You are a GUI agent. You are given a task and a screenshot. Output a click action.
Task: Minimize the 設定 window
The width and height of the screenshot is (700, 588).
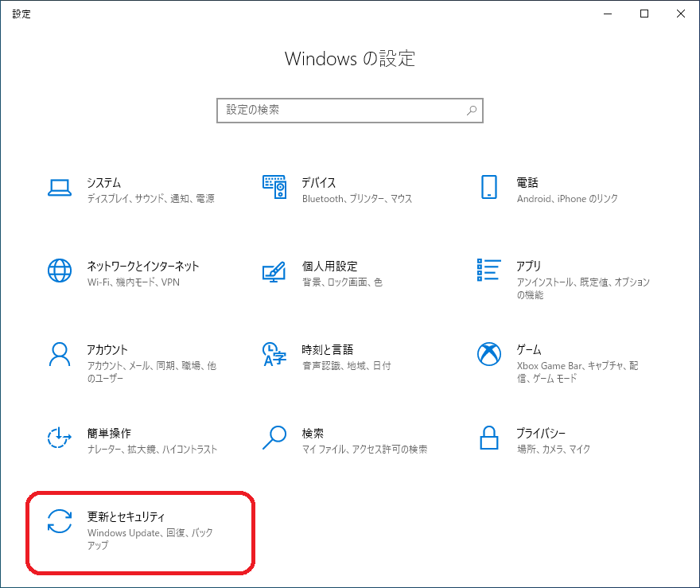(x=608, y=14)
